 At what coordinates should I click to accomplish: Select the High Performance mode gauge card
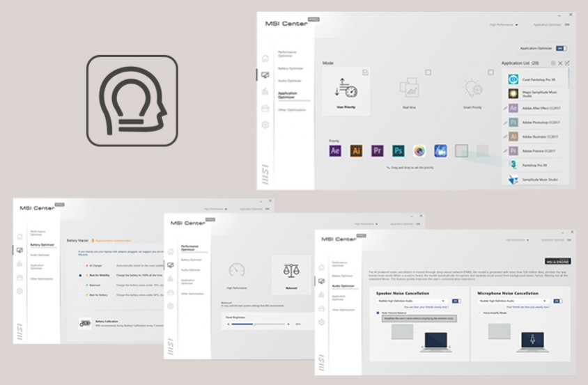237,276
